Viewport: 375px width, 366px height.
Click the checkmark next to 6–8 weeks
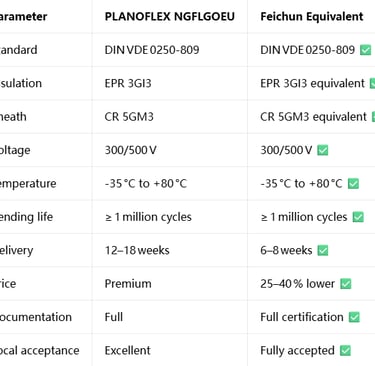tap(323, 250)
